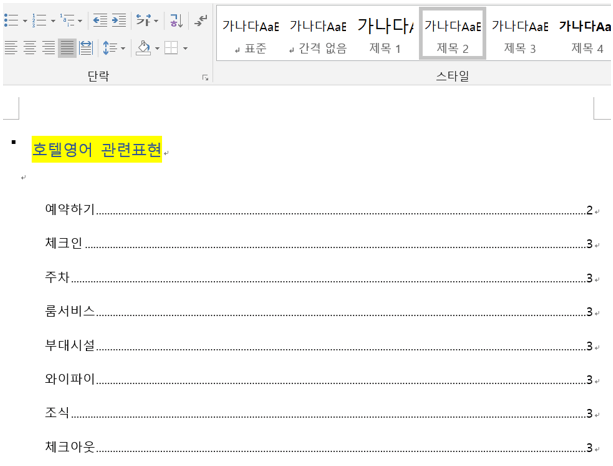Apply multilevel list formatting
The image size is (613, 466).
click(x=67, y=20)
